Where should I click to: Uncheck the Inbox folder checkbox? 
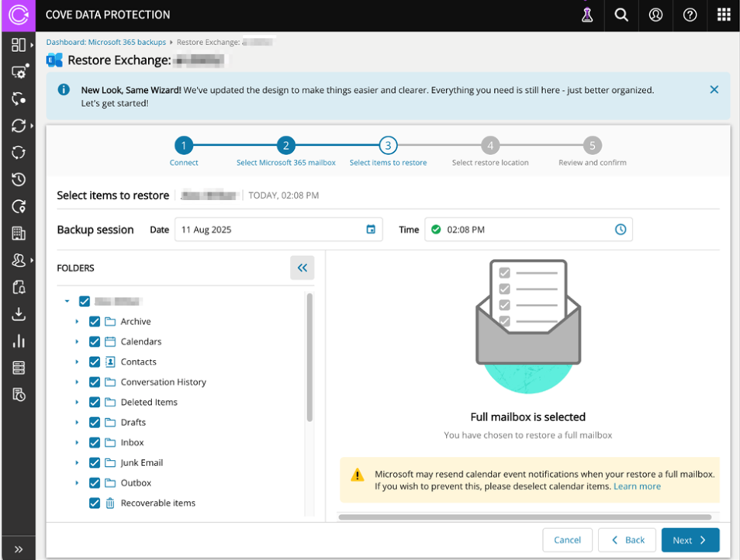click(95, 443)
